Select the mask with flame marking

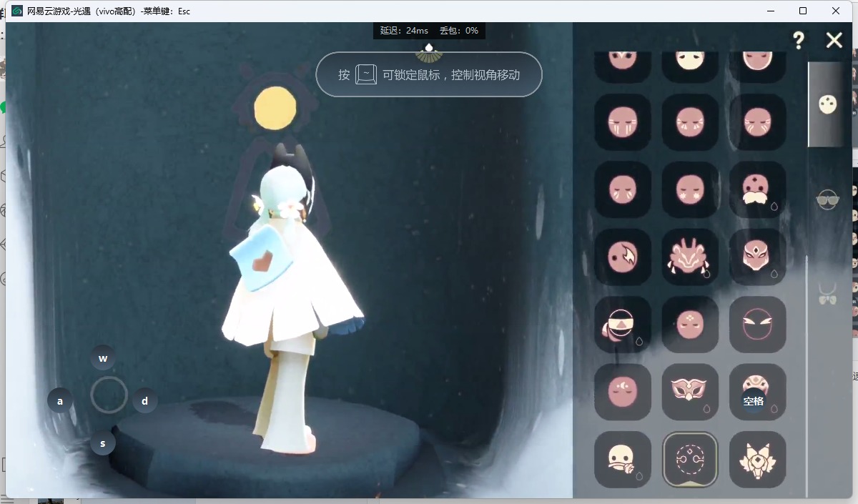[x=623, y=257]
